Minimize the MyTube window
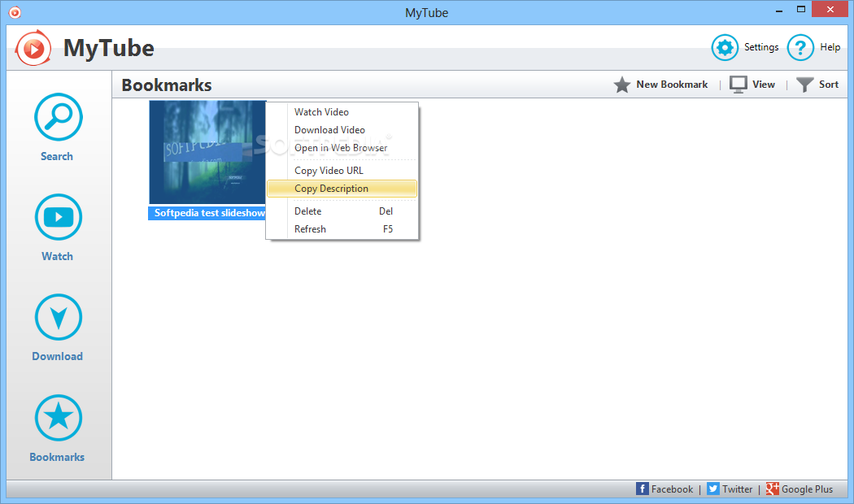 779,10
